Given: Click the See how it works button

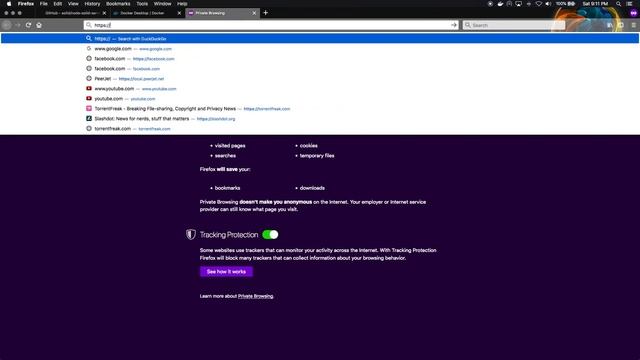Looking at the screenshot, I should click(x=226, y=271).
